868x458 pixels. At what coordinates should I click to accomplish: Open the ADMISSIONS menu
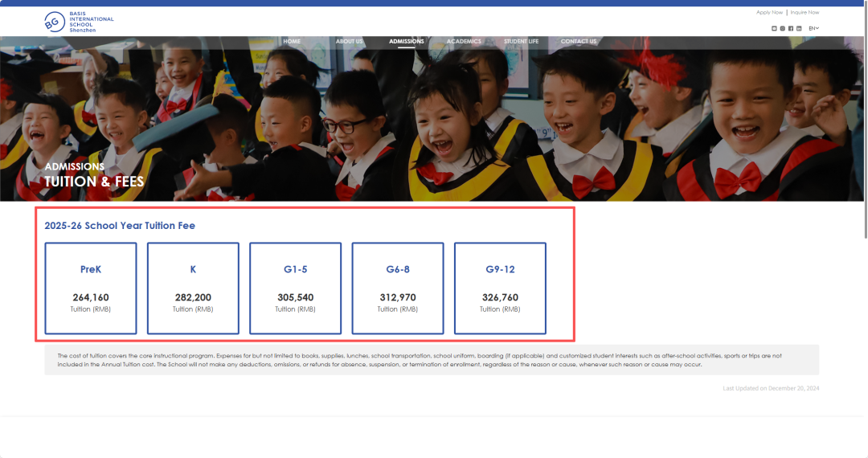point(406,41)
